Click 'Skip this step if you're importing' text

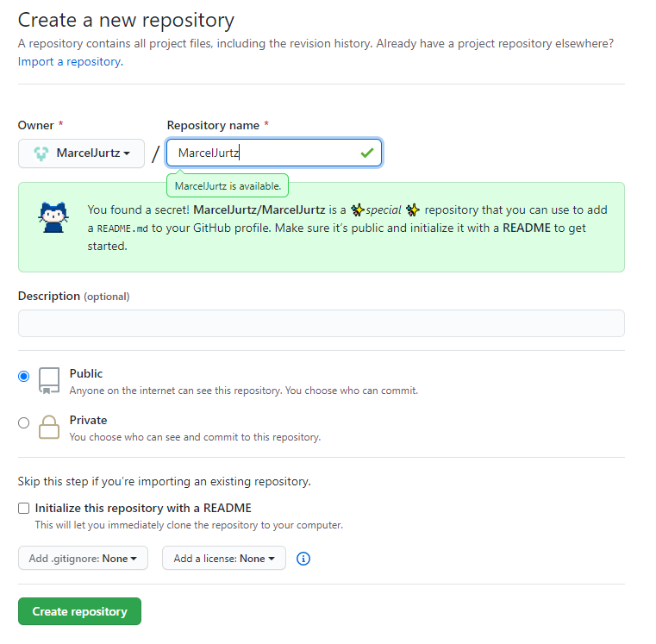click(165, 481)
